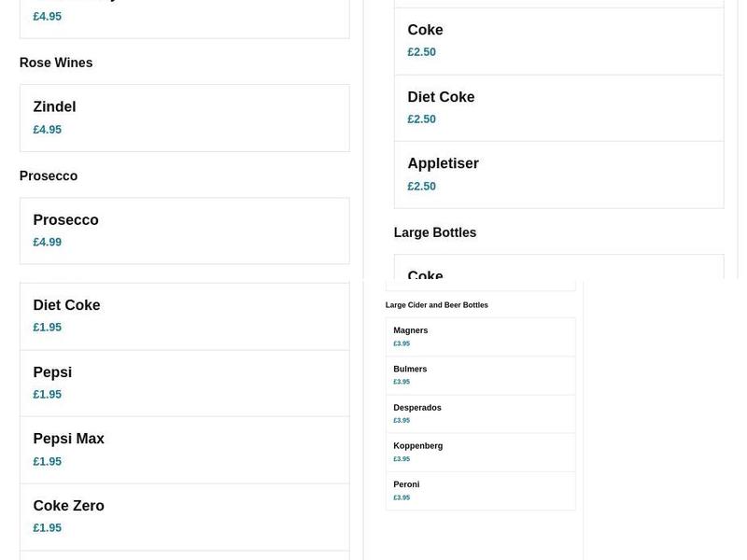Choose the Prosecco item priced £4.99
This screenshot has height=560, width=747.
point(184,231)
